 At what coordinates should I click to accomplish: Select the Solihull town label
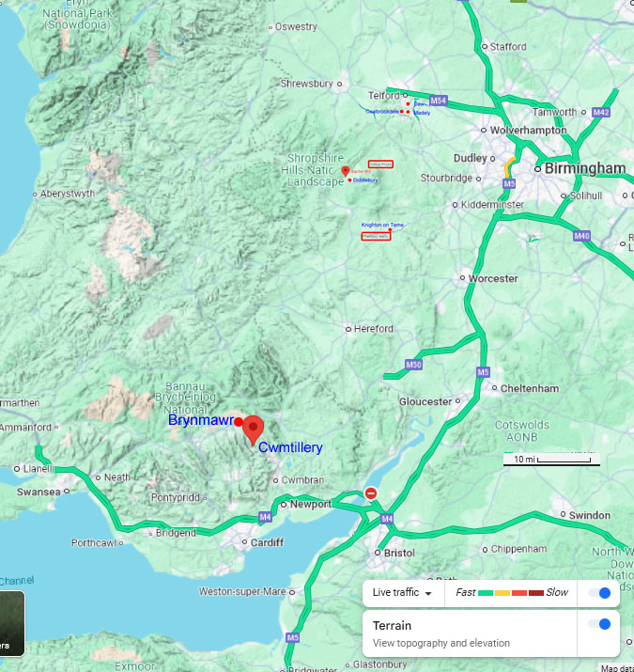coord(585,195)
